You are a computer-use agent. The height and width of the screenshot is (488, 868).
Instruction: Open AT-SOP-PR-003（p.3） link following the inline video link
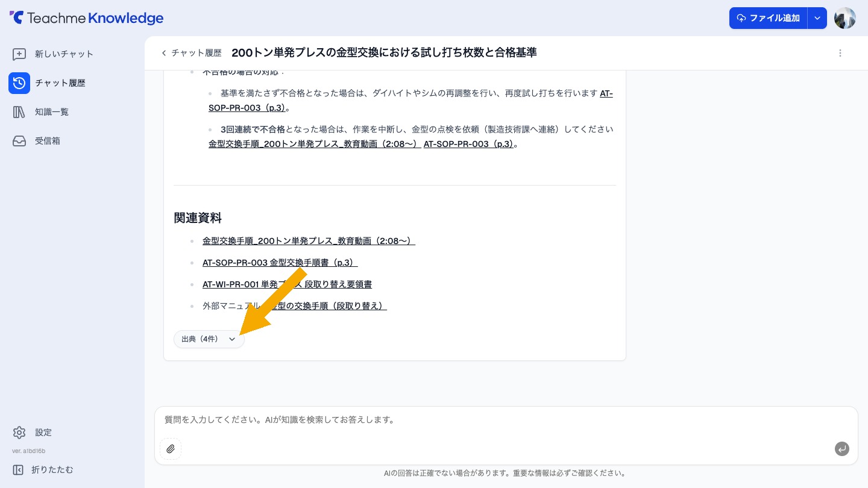coord(469,144)
